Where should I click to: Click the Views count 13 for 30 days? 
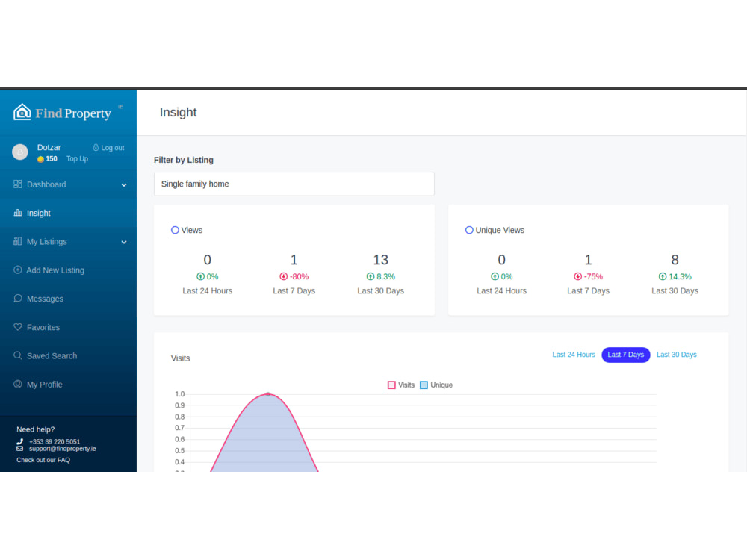(x=381, y=260)
